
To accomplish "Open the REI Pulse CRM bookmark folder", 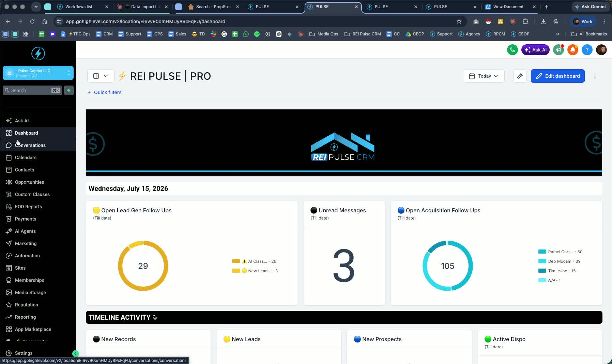I will [363, 34].
